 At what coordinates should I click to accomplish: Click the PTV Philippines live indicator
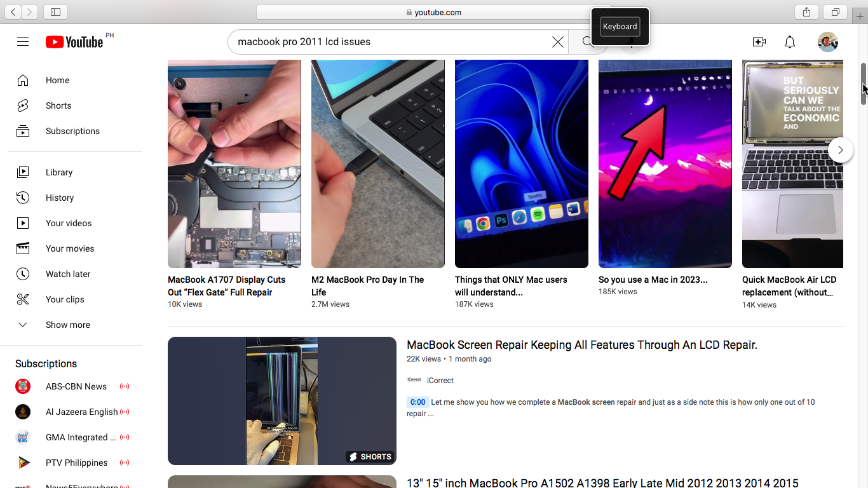tap(125, 463)
